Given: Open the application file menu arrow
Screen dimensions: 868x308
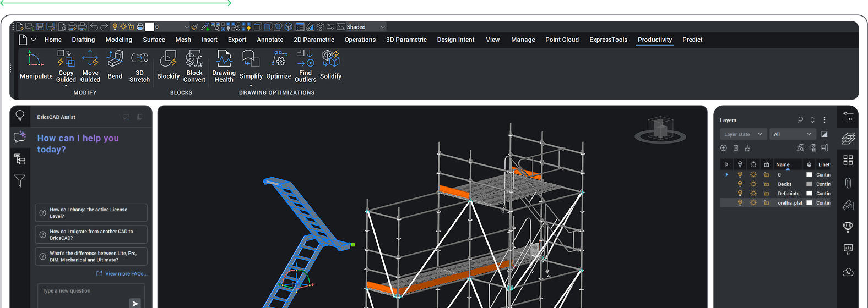Looking at the screenshot, I should (x=34, y=40).
